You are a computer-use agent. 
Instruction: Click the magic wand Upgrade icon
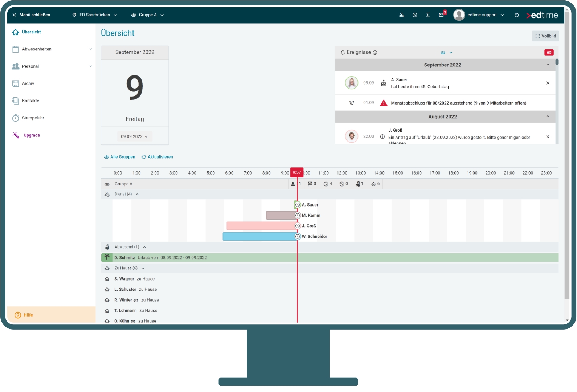pos(16,135)
